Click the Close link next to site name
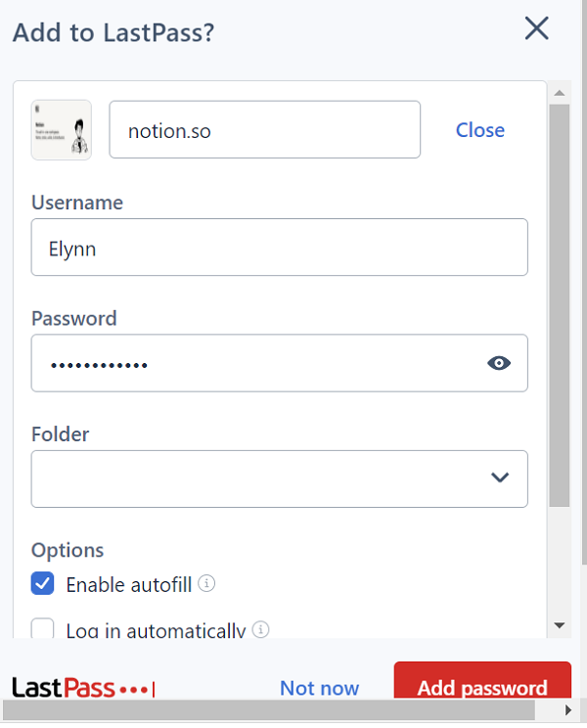This screenshot has height=728, width=587. pyautogui.click(x=479, y=130)
